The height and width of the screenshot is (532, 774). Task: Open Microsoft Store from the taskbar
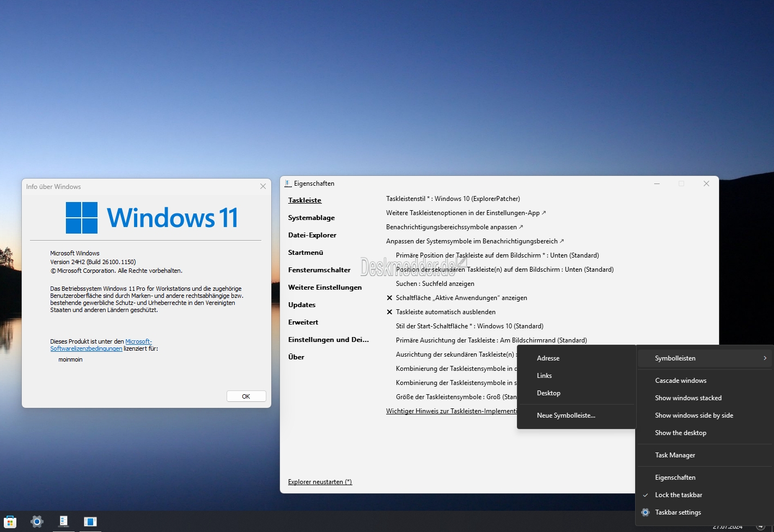click(10, 522)
